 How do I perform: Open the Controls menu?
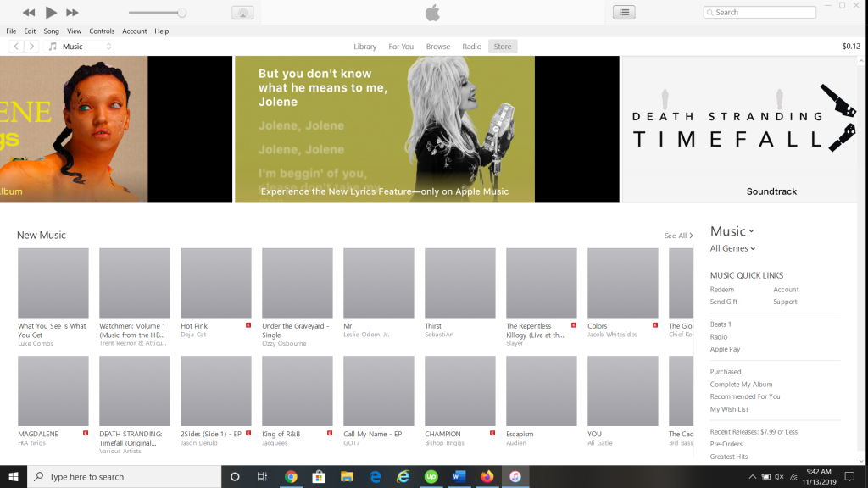(x=102, y=31)
